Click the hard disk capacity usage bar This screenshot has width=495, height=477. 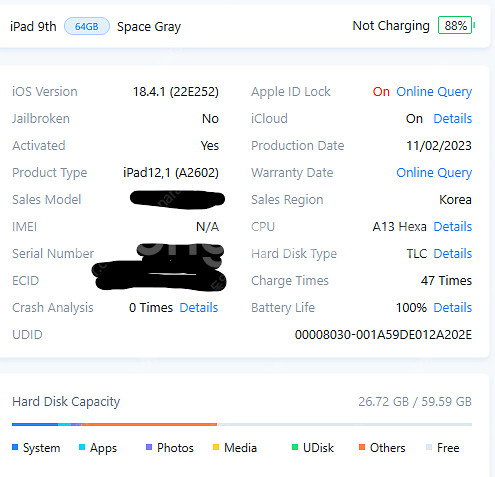tap(242, 424)
